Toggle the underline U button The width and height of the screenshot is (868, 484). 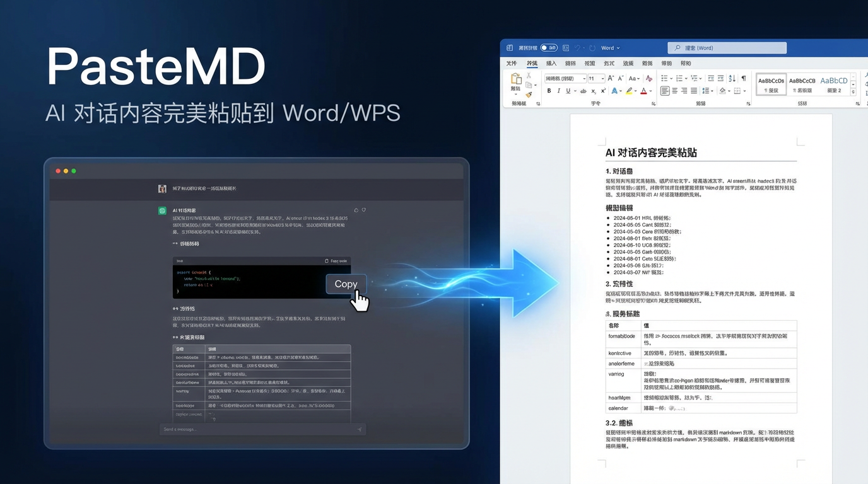click(x=568, y=91)
